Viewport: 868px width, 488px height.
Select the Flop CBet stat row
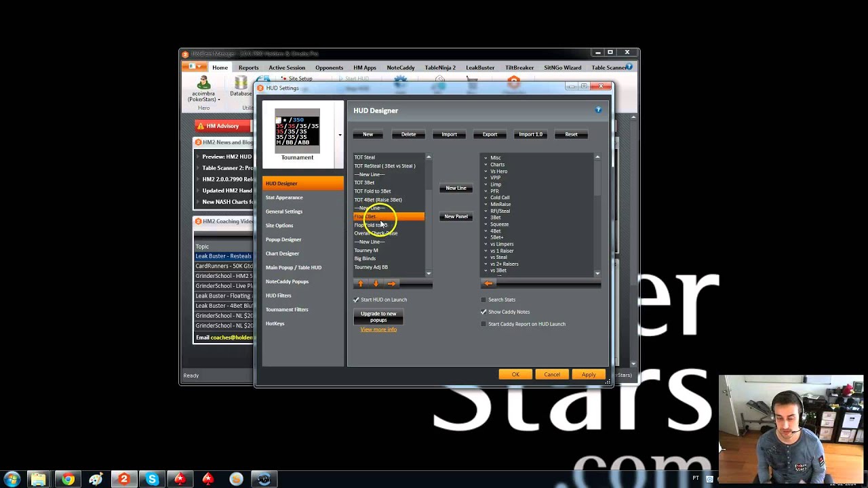(389, 216)
